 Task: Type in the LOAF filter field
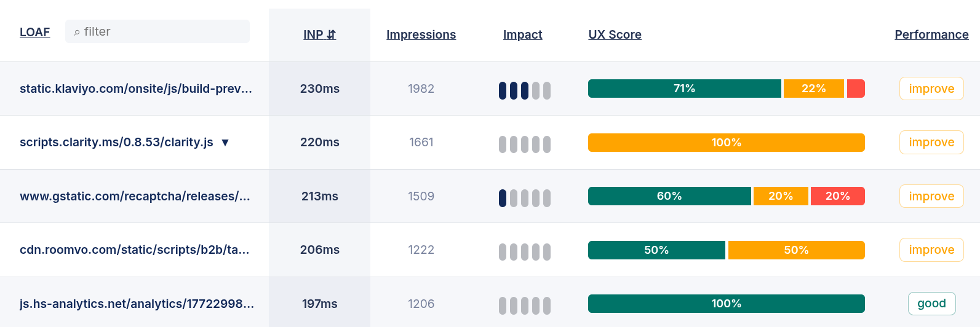coord(163,32)
